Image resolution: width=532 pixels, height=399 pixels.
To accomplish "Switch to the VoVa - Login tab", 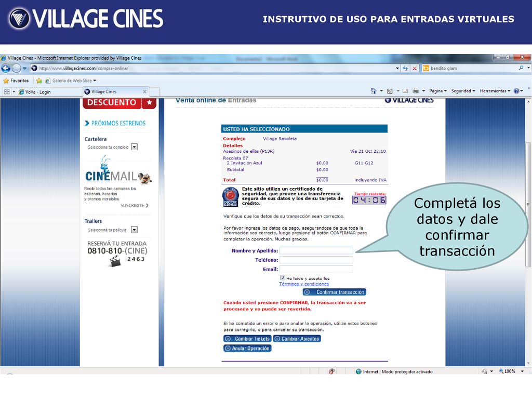I will coord(49,91).
